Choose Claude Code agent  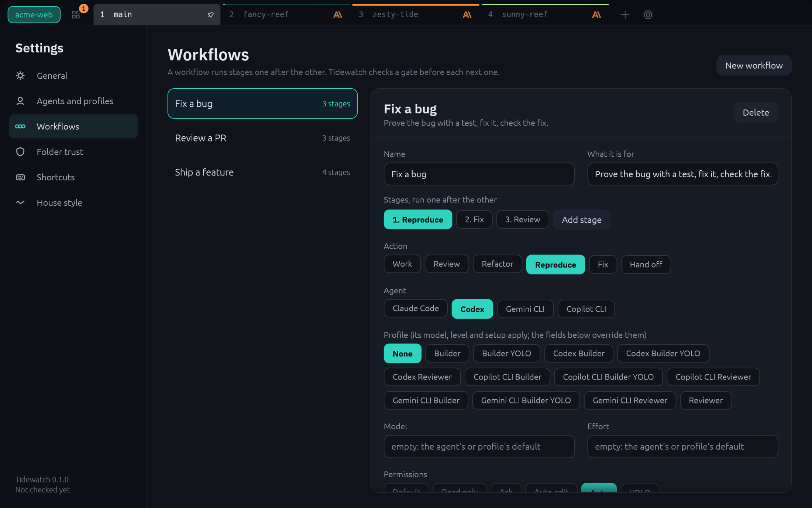416,308
